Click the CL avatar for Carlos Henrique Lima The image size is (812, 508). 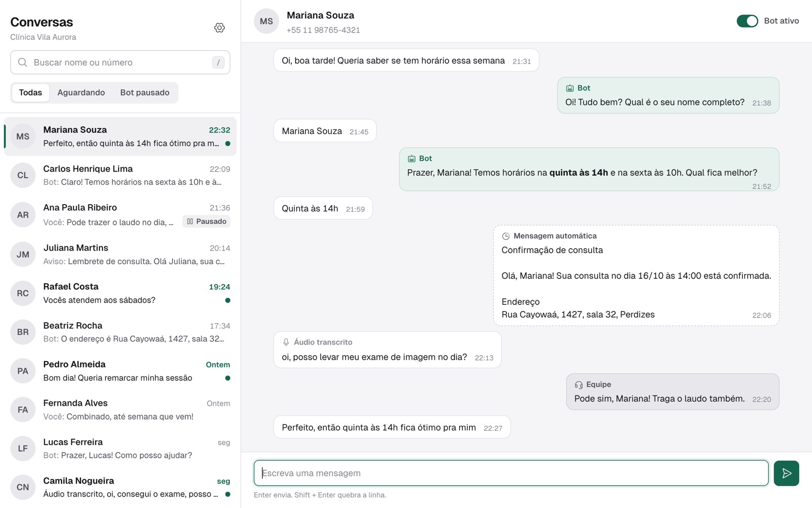tap(23, 175)
